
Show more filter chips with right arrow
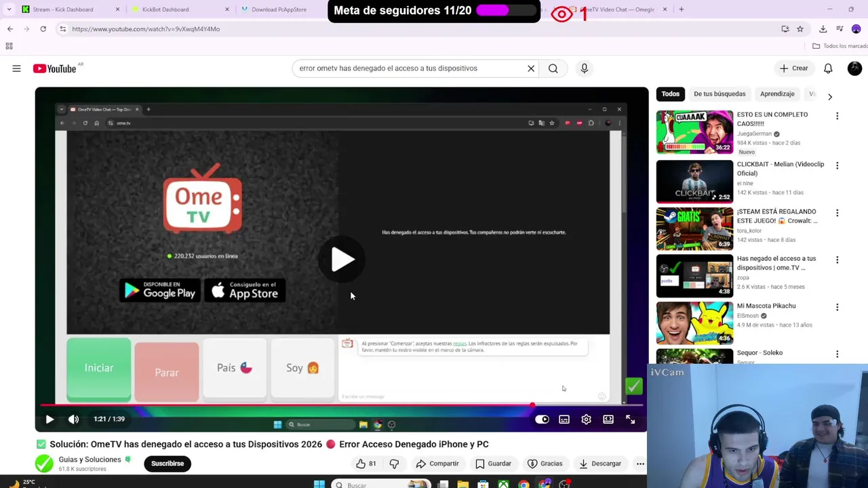point(830,97)
